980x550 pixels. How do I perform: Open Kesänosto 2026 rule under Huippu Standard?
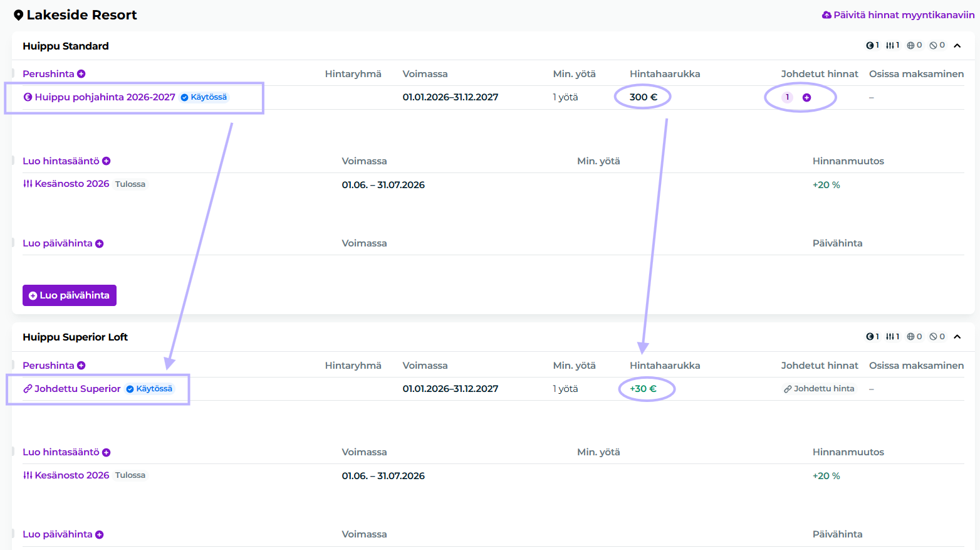[71, 184]
